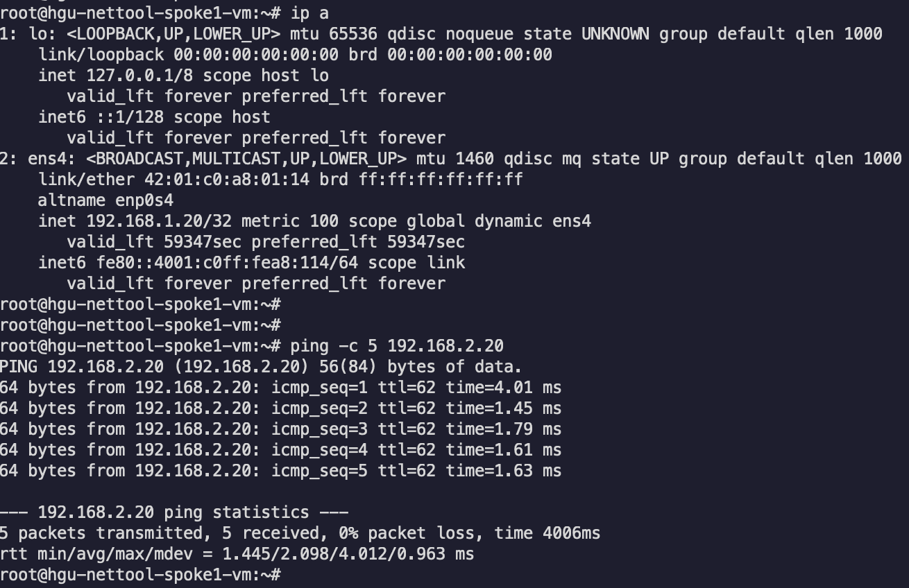Viewport: 909px width, 588px height.
Task: Click 'icmp_seq=3' in the ping output
Action: pos(319,429)
